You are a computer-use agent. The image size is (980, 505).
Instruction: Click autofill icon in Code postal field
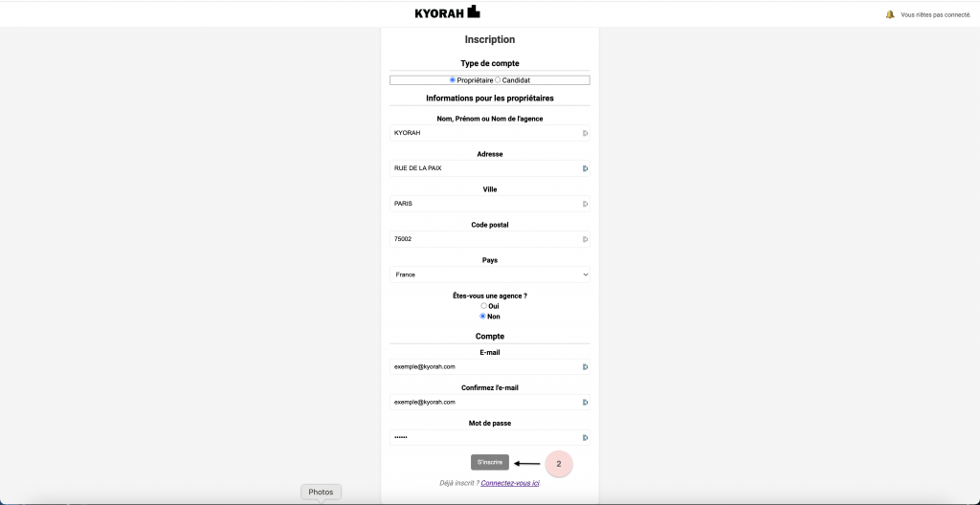tap(585, 239)
